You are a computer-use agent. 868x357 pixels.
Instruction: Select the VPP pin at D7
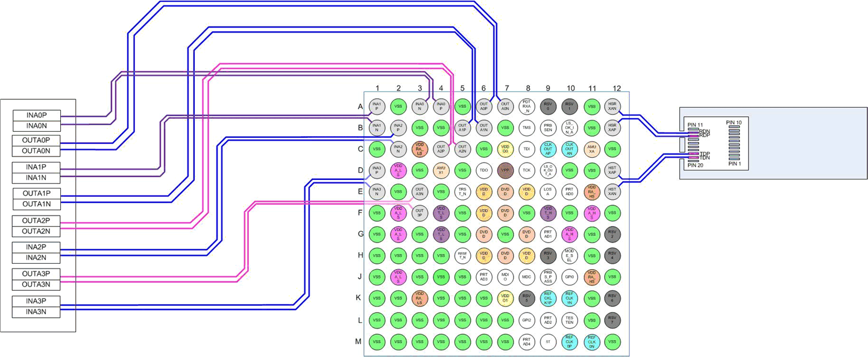505,171
